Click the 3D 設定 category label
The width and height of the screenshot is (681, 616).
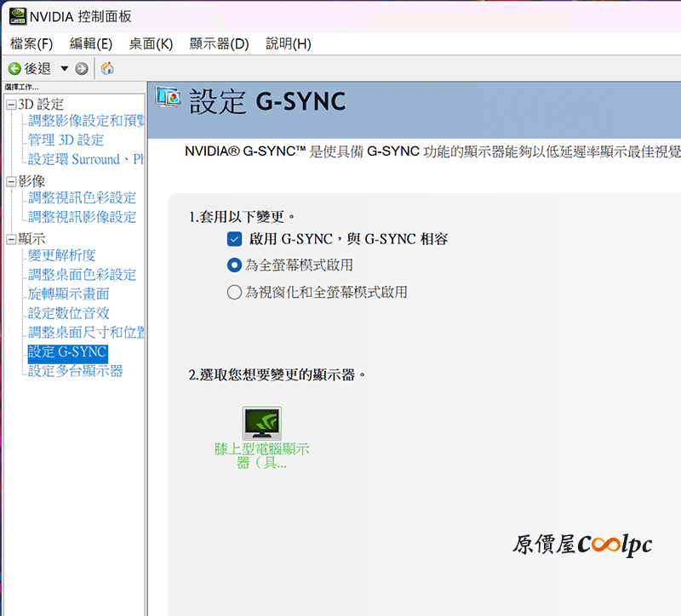(x=41, y=105)
